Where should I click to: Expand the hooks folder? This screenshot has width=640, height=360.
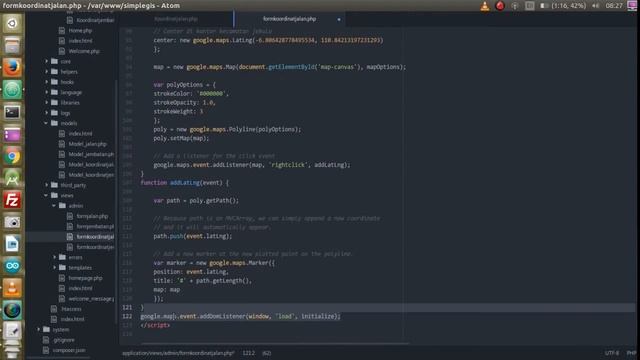pyautogui.click(x=67, y=82)
